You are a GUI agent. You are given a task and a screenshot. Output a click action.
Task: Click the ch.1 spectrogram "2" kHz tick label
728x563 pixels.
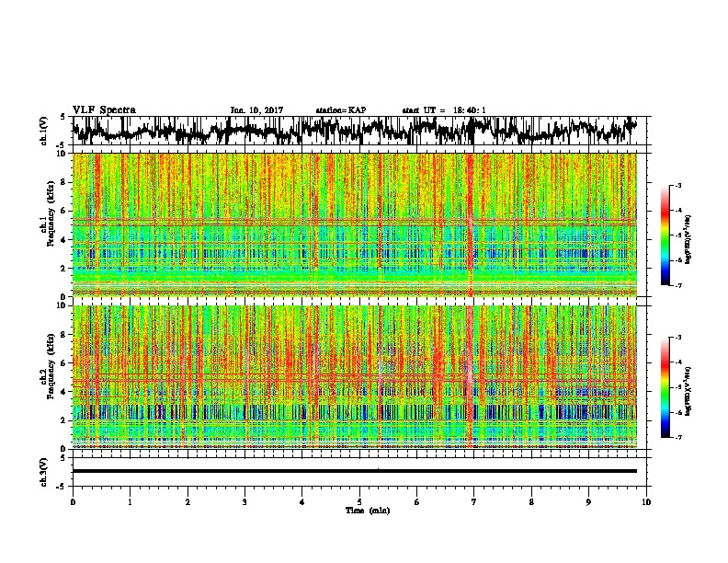click(64, 268)
